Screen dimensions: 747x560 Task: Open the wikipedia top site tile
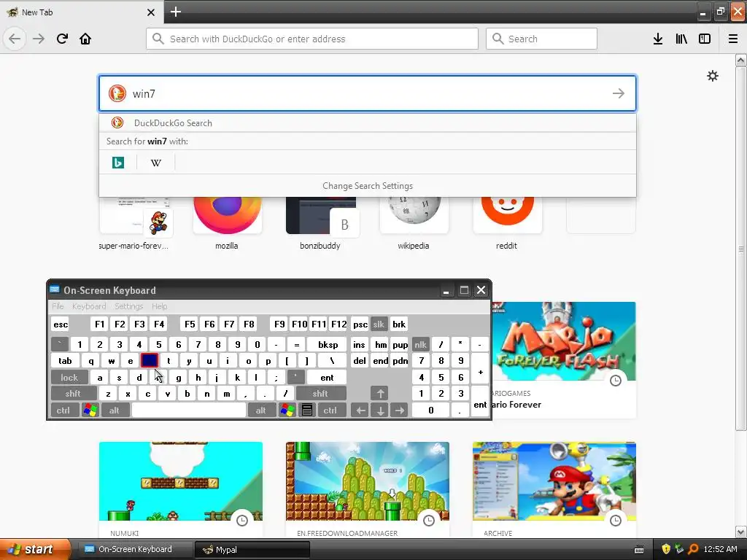click(414, 224)
